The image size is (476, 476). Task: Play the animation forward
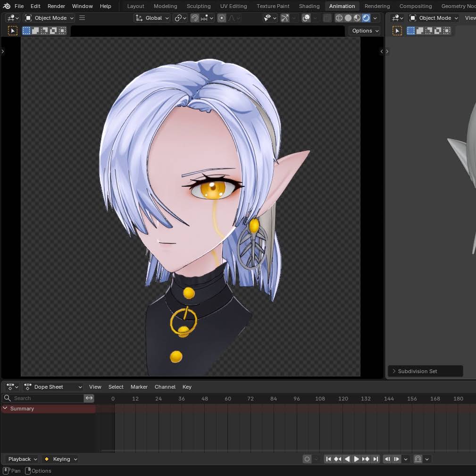click(356, 459)
